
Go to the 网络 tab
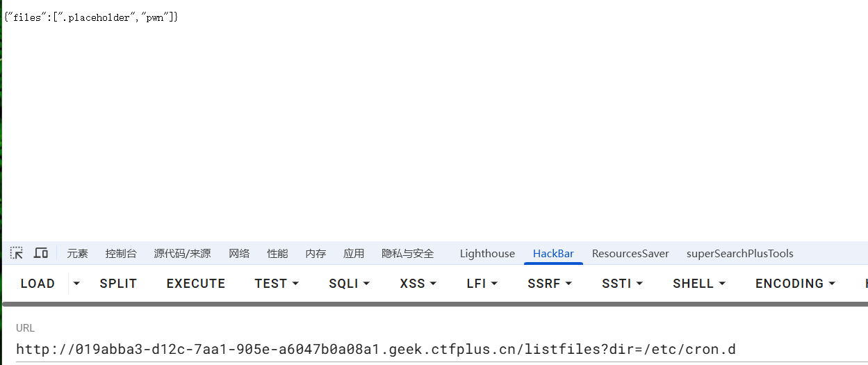coord(239,254)
